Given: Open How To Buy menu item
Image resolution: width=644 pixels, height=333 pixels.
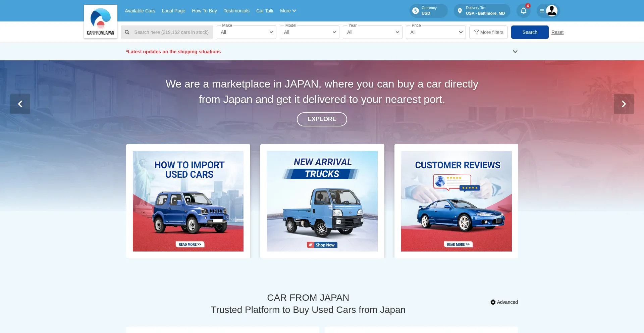Looking at the screenshot, I should click(204, 11).
